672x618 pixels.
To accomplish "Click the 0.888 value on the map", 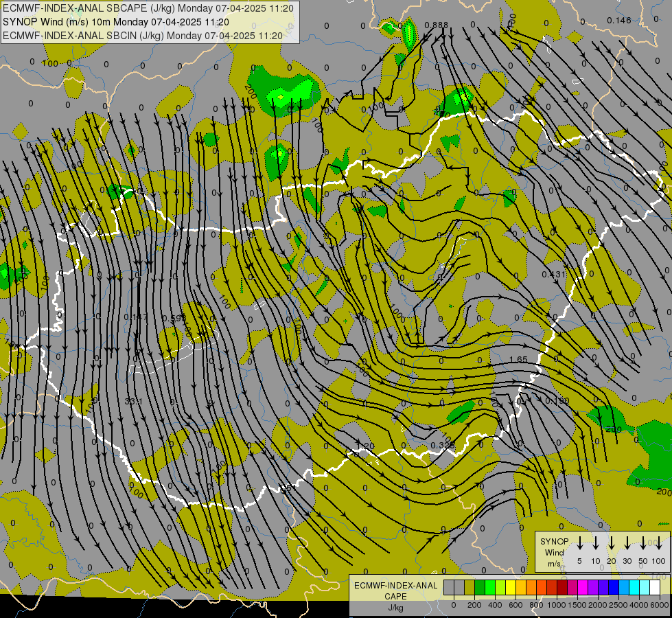I will tap(436, 25).
